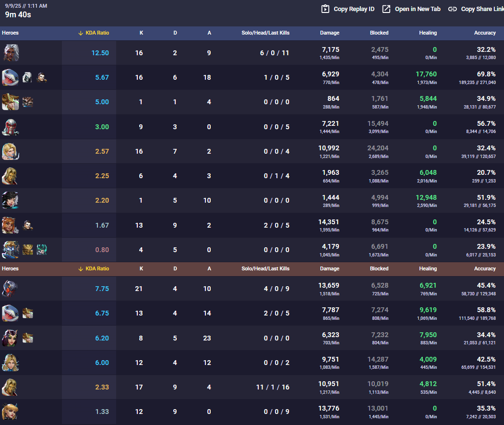Click the 13,659 damage value
504x425 pixels.
(x=328, y=285)
